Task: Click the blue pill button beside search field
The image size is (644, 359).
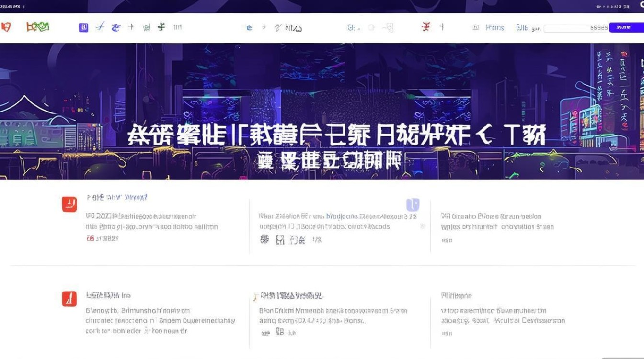Action: click(626, 28)
